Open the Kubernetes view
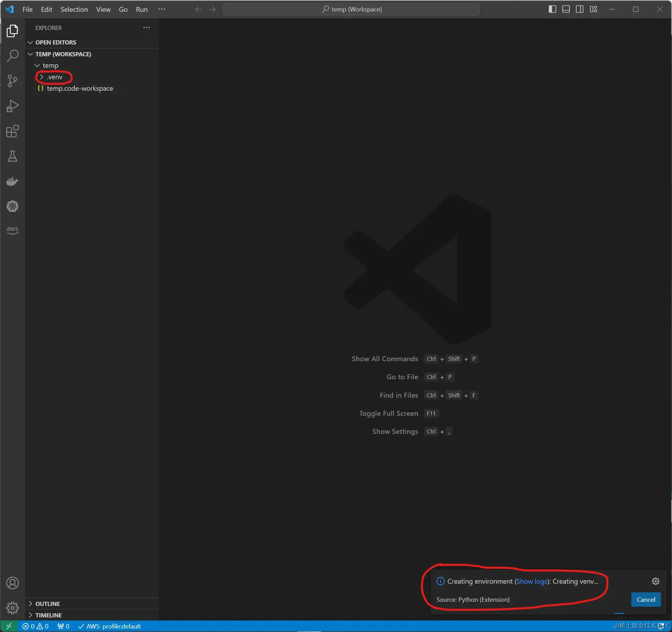The width and height of the screenshot is (672, 632). coord(13,206)
